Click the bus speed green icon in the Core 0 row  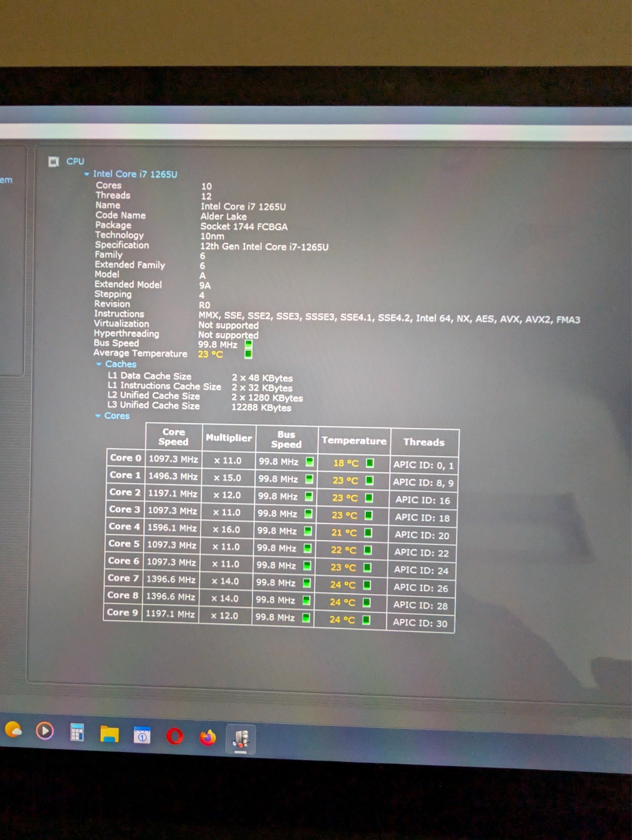310,461
